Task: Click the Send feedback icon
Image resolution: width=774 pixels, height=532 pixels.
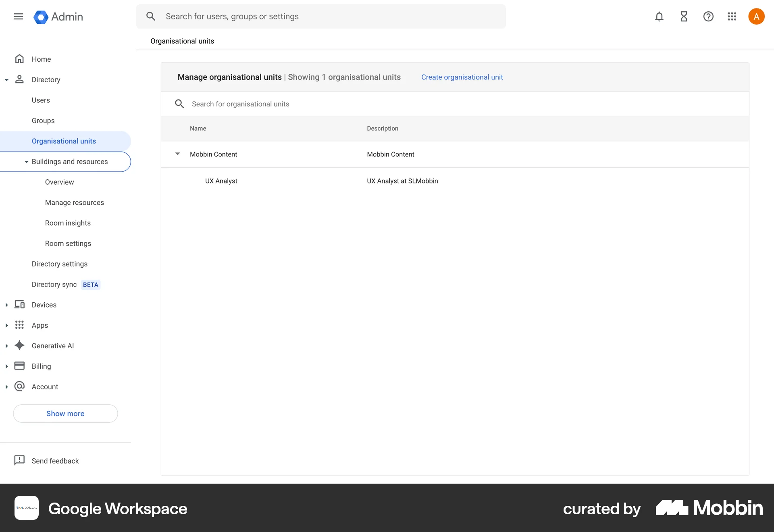Action: tap(19, 460)
